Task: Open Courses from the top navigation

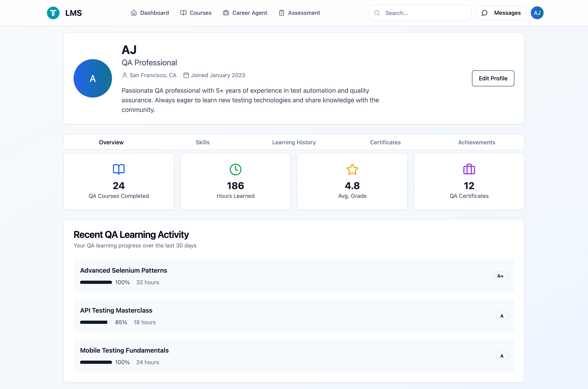Action: (x=196, y=13)
